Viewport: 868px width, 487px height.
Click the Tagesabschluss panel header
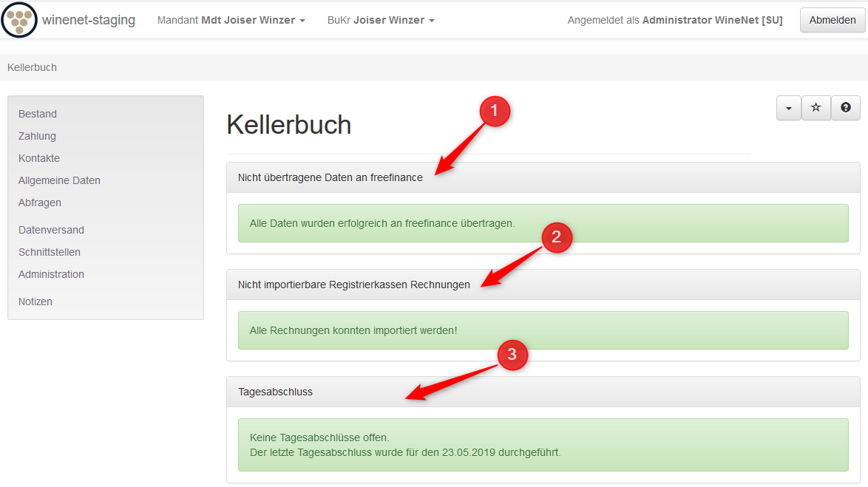click(x=275, y=392)
